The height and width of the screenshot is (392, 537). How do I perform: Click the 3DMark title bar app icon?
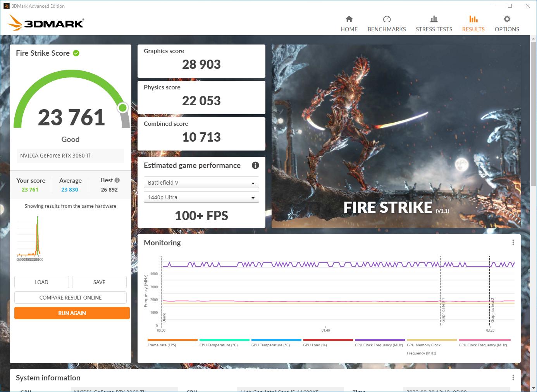6,6
